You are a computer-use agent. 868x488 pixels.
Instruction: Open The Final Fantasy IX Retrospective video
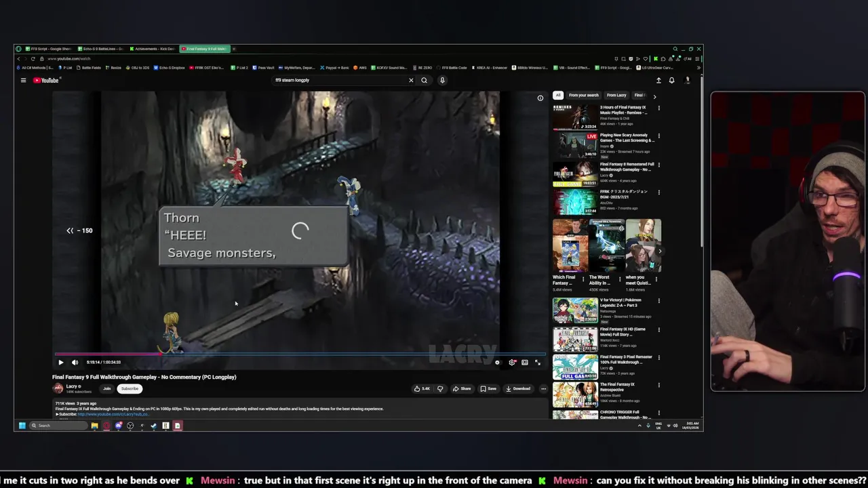(575, 395)
